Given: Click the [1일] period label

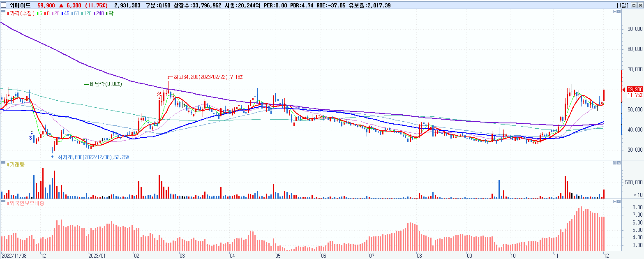Looking at the screenshot, I should pos(623,5).
